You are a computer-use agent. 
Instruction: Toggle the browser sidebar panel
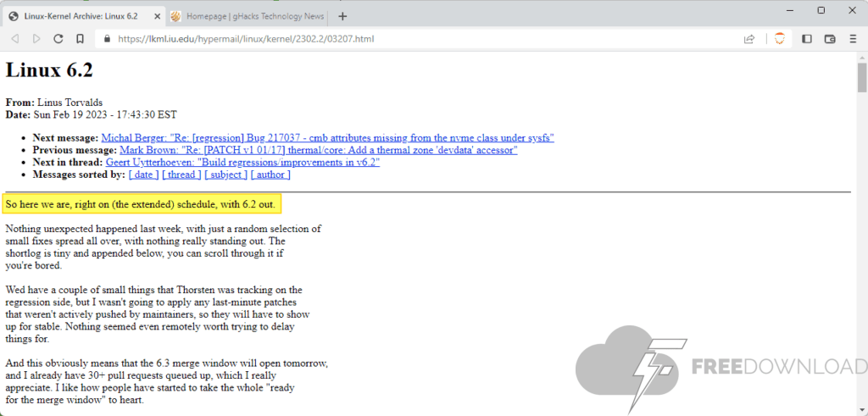807,39
